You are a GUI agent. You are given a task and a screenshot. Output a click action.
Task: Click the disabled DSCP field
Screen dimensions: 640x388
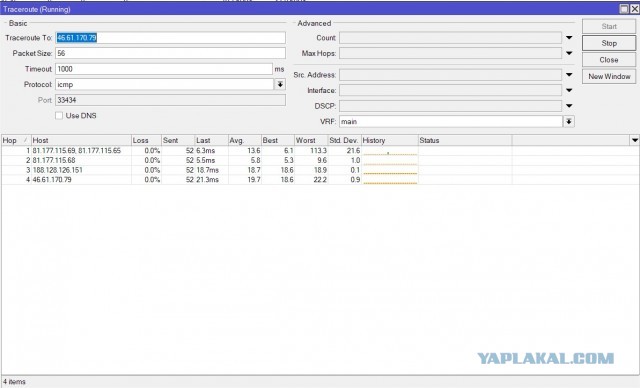451,106
